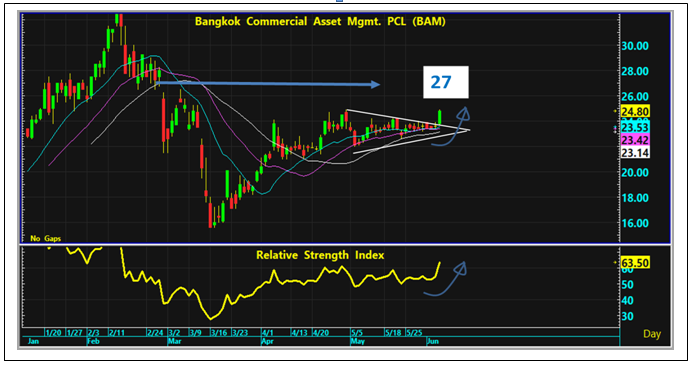Click the Mar month label
Image resolution: width=692 pixels, height=366 pixels.
pyautogui.click(x=174, y=341)
